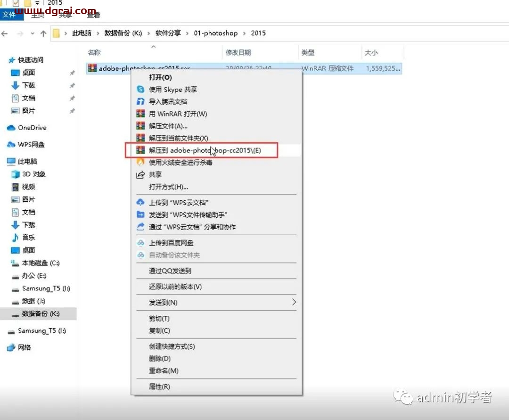Sort by the 名称 column header
Screen dimensions: 509x420
[x=94, y=52]
